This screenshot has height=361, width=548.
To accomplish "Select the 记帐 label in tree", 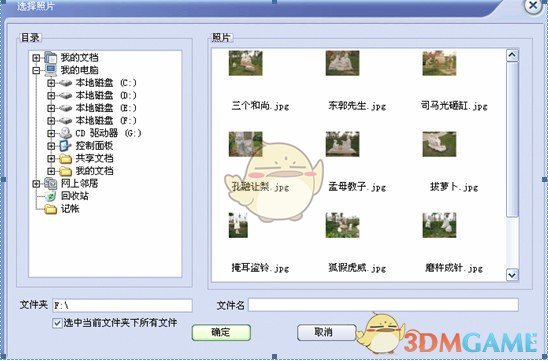I will click(70, 209).
